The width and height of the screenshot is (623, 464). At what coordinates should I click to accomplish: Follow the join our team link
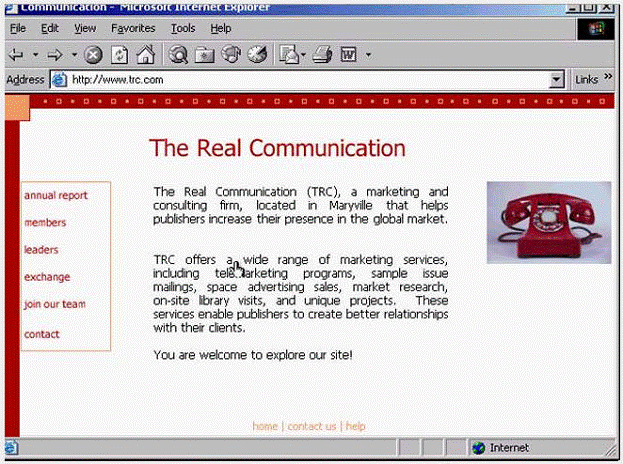click(x=54, y=304)
